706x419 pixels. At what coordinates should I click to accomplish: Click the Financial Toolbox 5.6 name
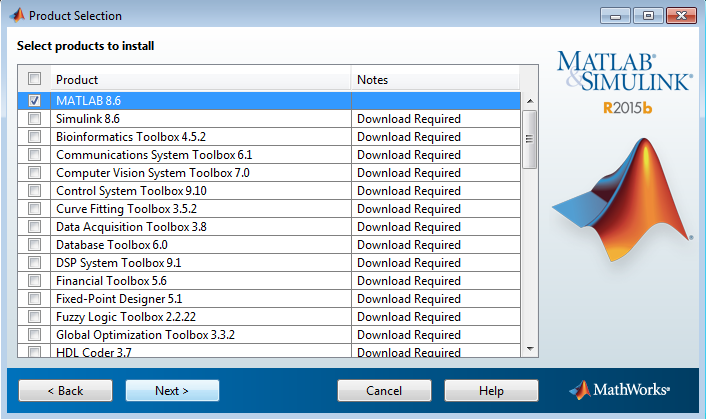(x=111, y=281)
